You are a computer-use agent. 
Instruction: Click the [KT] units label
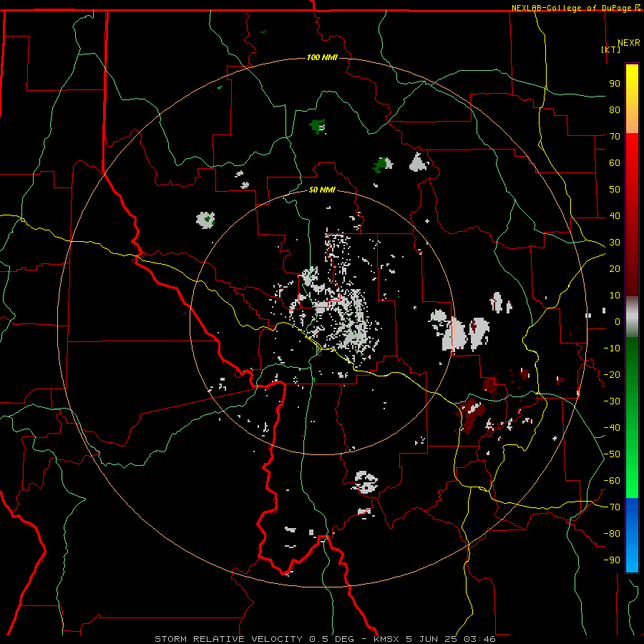coord(611,49)
